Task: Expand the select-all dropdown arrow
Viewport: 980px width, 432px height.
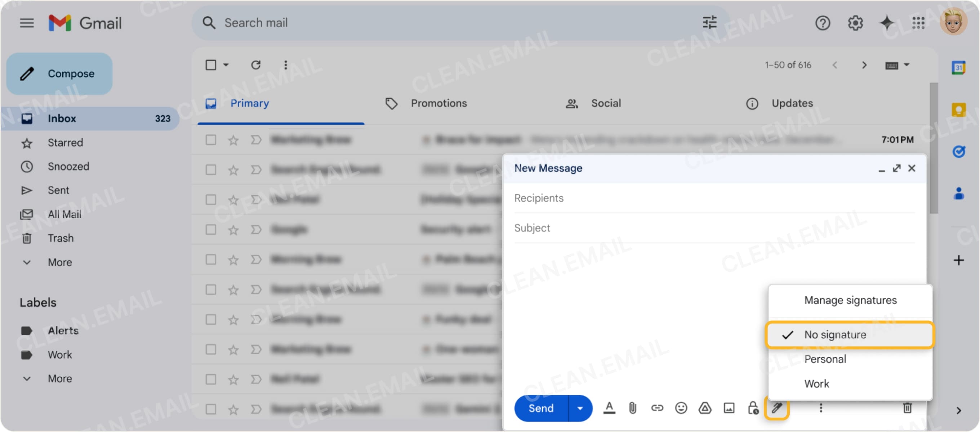Action: pos(225,65)
